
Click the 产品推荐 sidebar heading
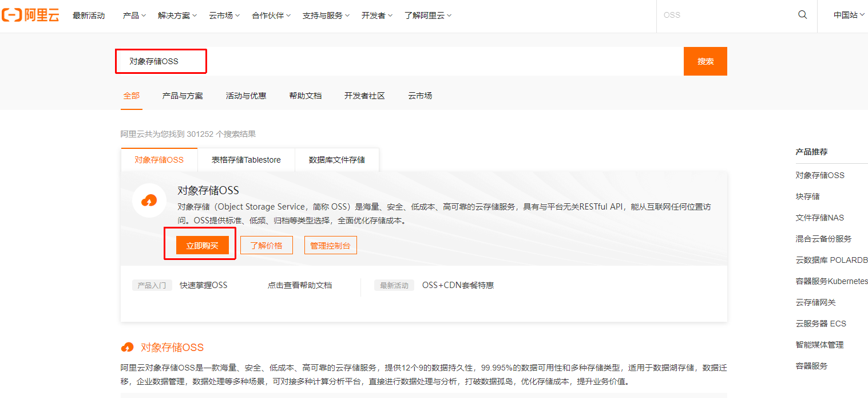point(811,152)
